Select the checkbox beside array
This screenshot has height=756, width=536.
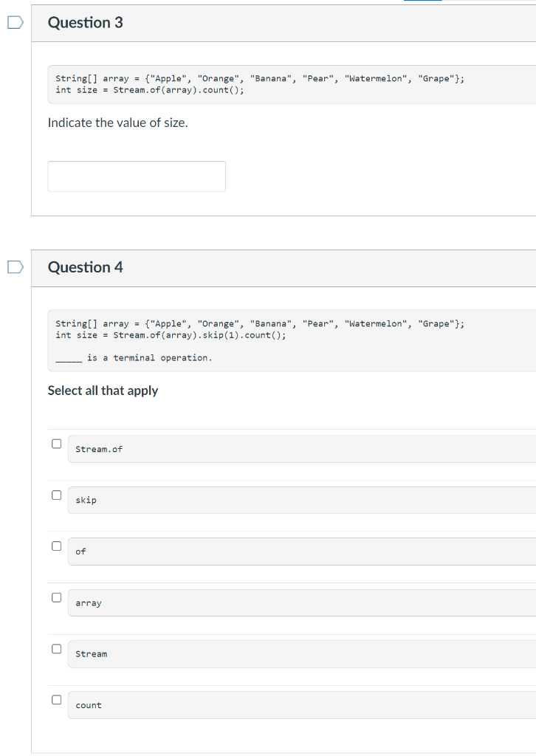pyautogui.click(x=56, y=597)
